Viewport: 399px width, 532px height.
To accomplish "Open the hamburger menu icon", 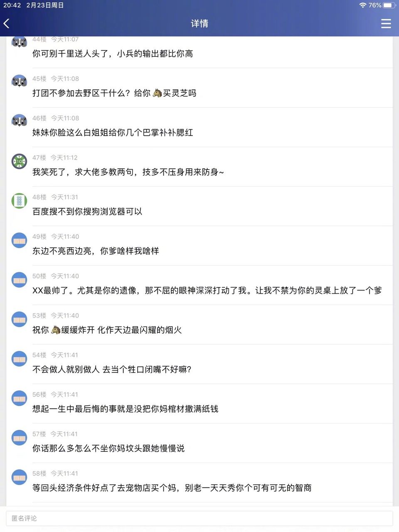I will [x=386, y=24].
